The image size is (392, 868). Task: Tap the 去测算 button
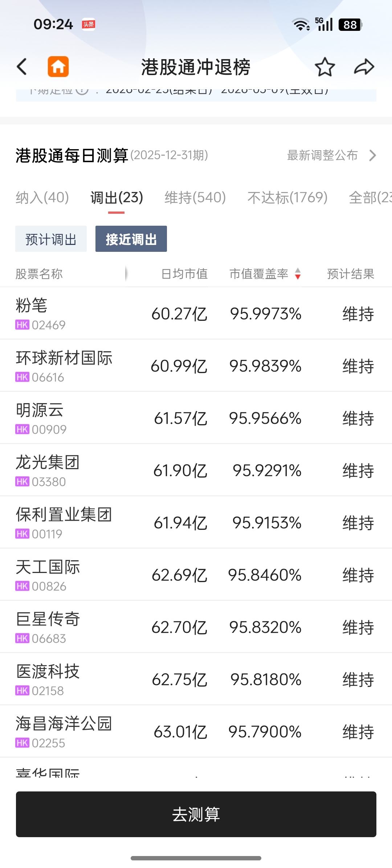click(x=196, y=814)
